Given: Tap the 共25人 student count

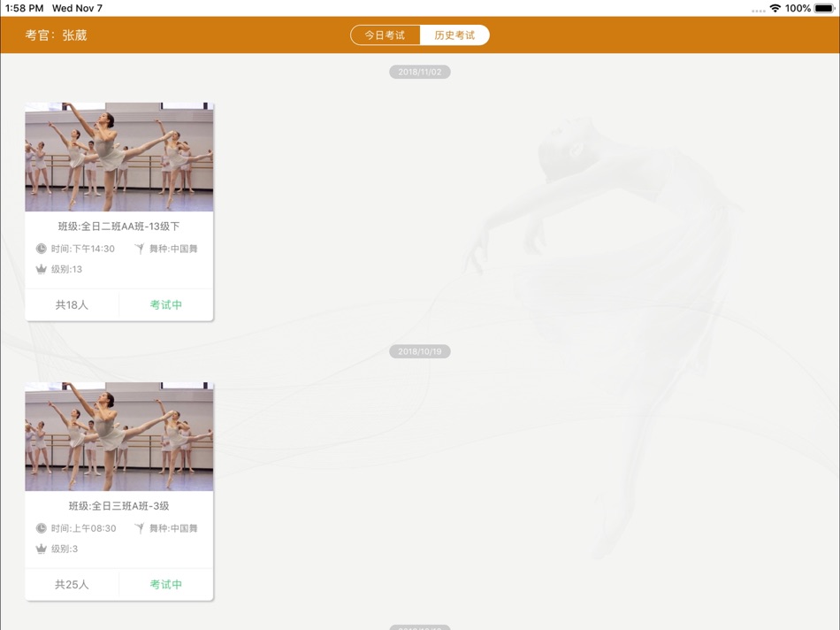Looking at the screenshot, I should pos(72,584).
